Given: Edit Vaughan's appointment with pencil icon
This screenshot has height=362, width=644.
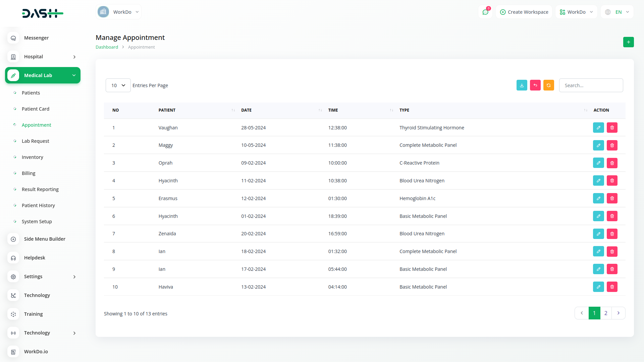Looking at the screenshot, I should pos(598,128).
